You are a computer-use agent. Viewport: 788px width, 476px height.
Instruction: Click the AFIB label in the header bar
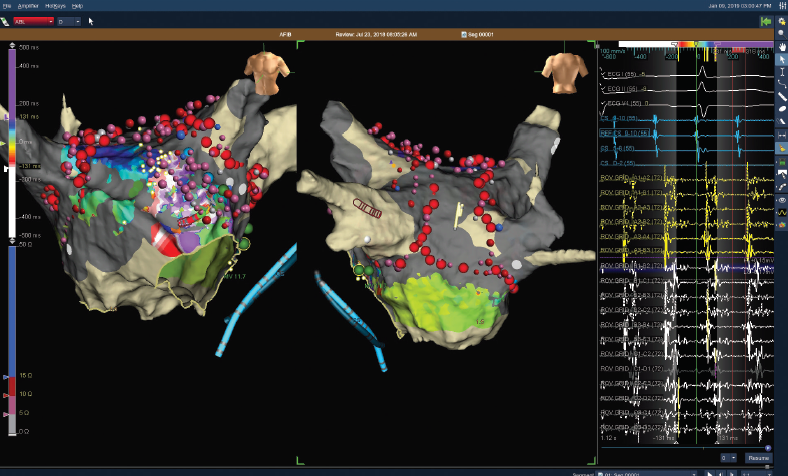tap(285, 35)
